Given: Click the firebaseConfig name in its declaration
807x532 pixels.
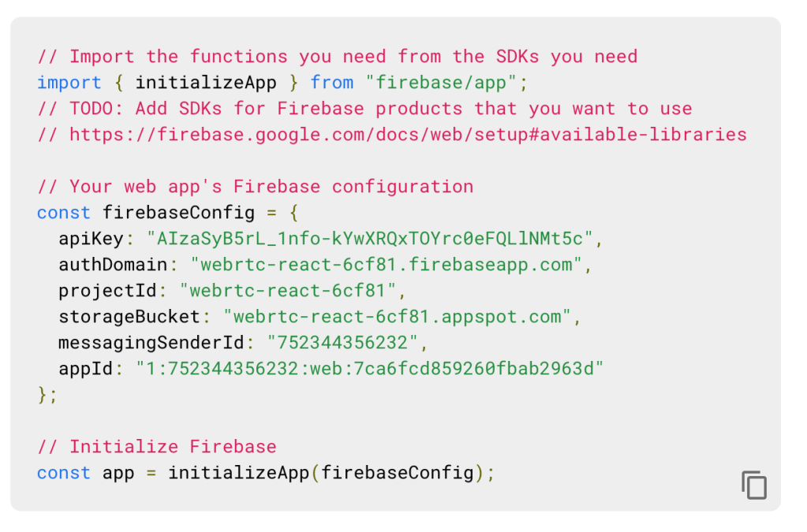Looking at the screenshot, I should point(179,213).
